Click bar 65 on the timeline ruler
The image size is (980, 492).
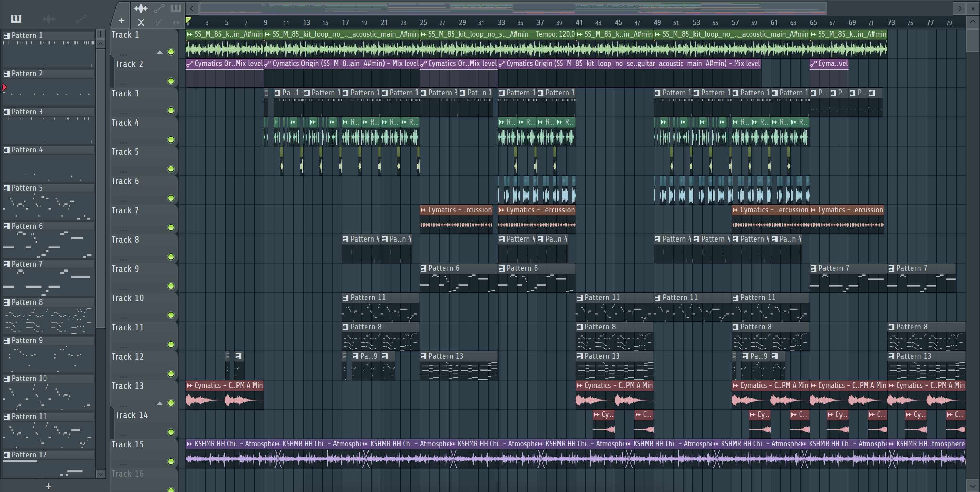click(813, 23)
